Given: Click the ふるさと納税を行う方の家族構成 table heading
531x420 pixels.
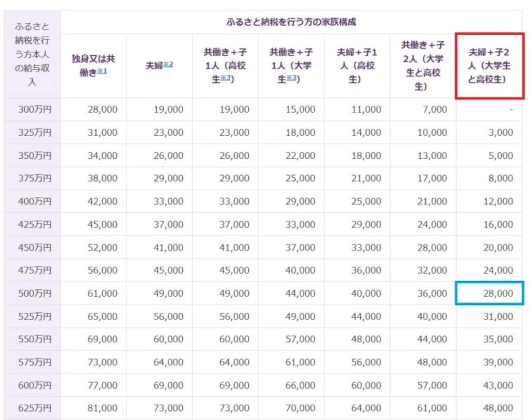Looking at the screenshot, I should coord(290,22).
